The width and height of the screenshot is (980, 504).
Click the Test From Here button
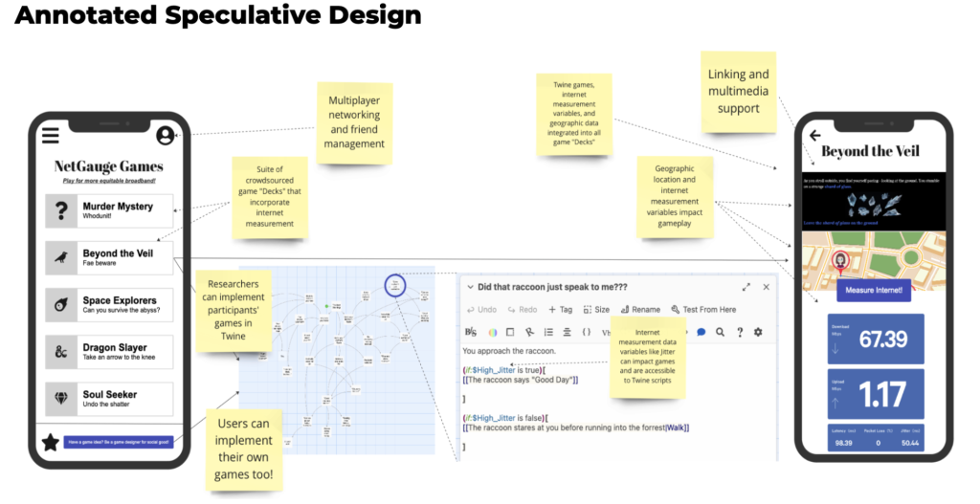(x=703, y=309)
